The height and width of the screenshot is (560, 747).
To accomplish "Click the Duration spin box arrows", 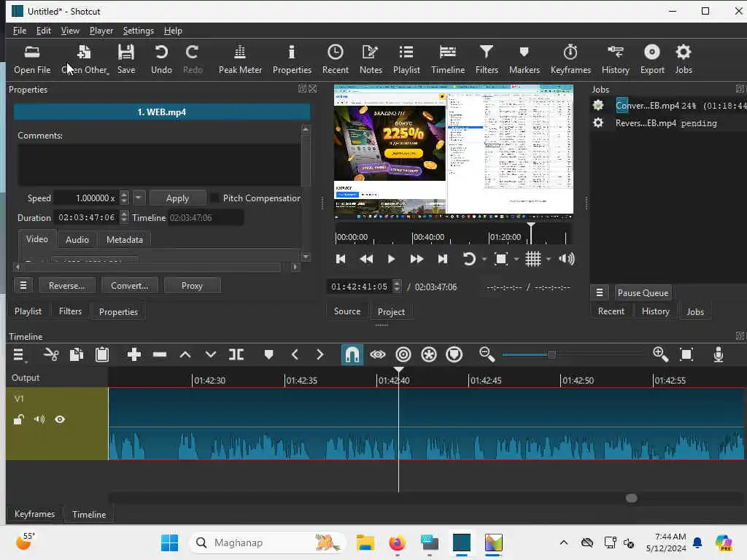I will (124, 217).
